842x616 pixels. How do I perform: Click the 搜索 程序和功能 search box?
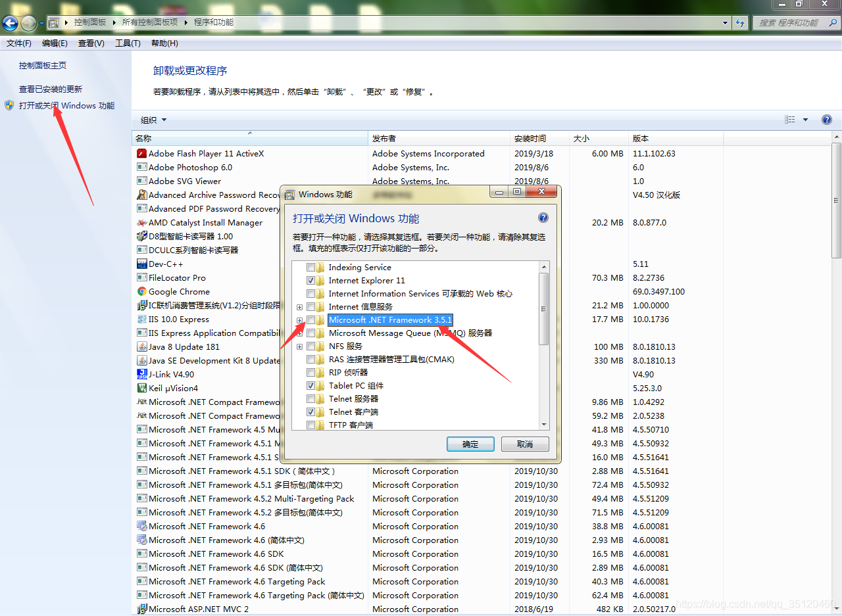796,22
